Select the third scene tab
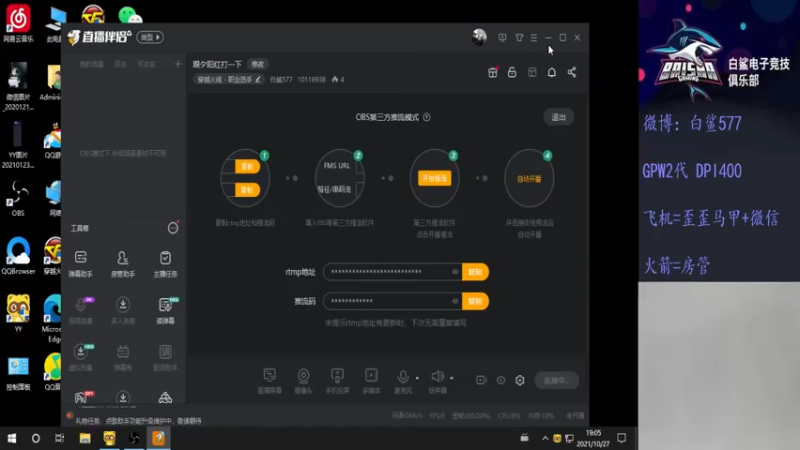Viewport: 800px width, 450px height. pyautogui.click(x=146, y=64)
